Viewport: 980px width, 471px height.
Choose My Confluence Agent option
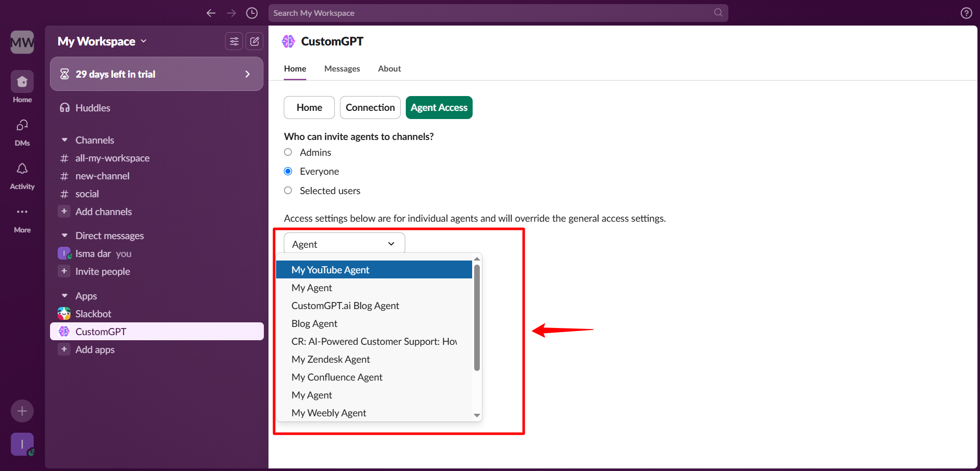374,377
